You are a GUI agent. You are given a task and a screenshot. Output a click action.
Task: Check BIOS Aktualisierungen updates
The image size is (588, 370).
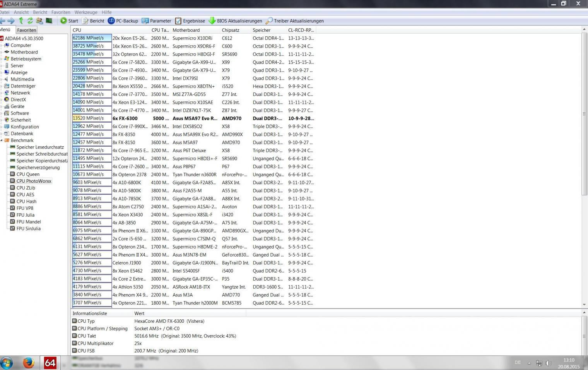coord(235,21)
